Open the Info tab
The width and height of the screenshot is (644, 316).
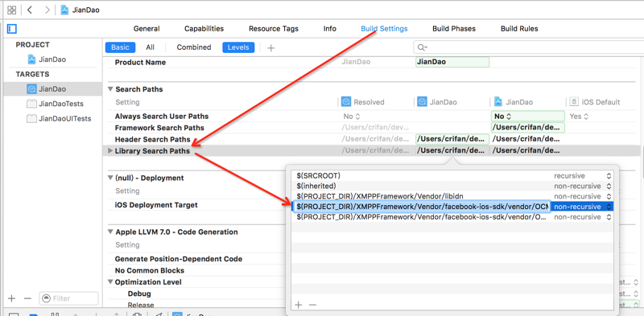pos(330,29)
